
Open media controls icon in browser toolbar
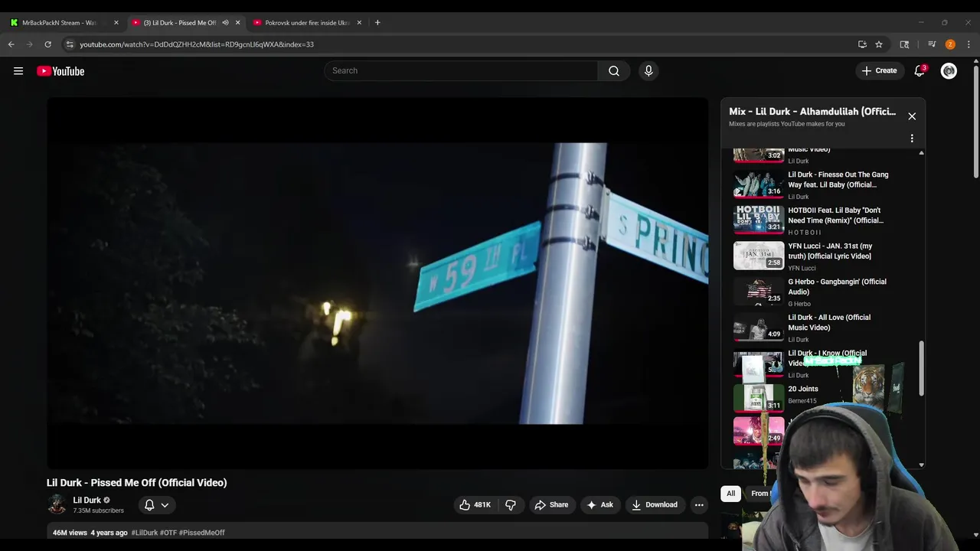[x=932, y=44]
